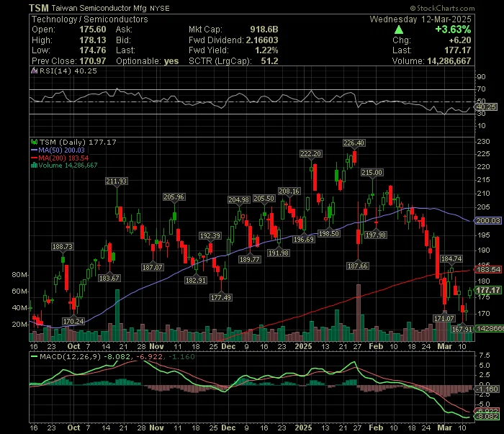The image size is (504, 434).
Task: Click the 200.03 MA(50) axis tag
Action: (488, 221)
